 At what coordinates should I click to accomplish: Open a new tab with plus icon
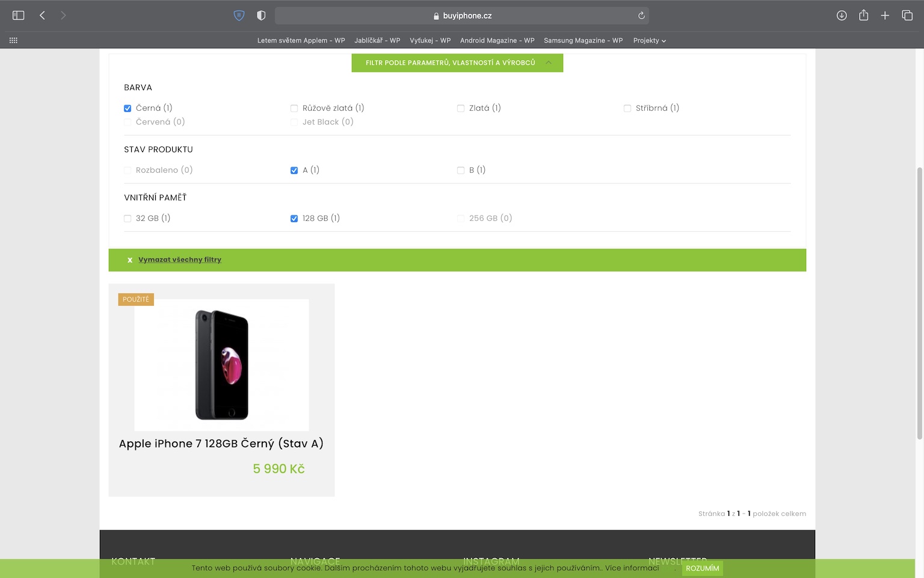(x=885, y=16)
